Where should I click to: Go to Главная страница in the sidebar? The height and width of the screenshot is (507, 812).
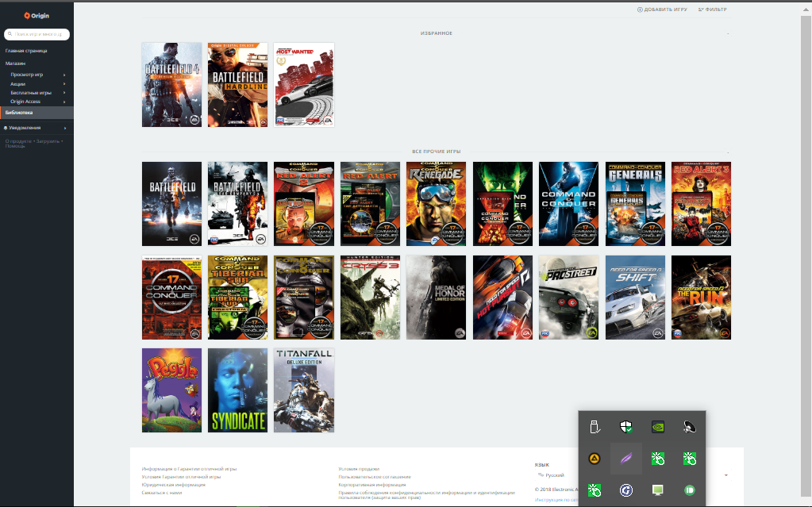[x=25, y=51]
